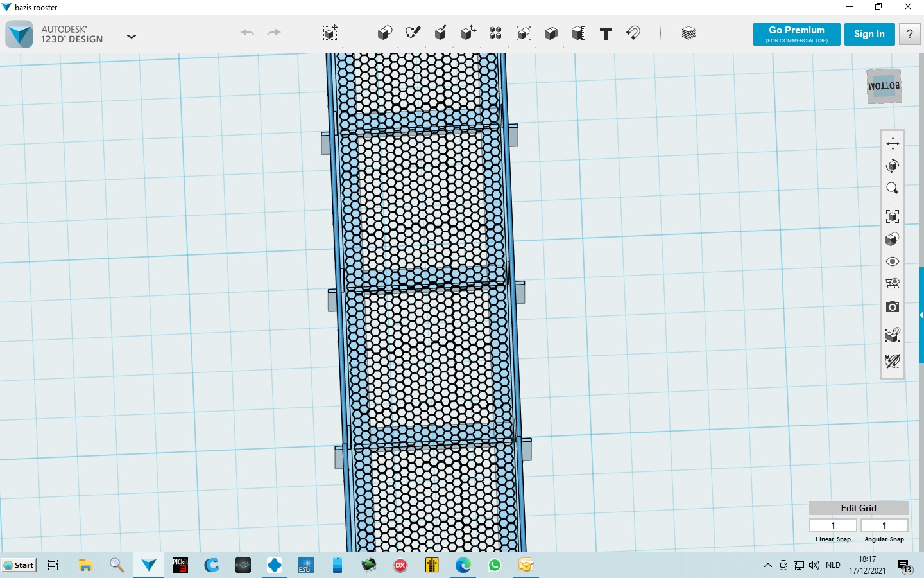The height and width of the screenshot is (578, 924).
Task: Open WhatsApp from taskbar
Action: pos(495,565)
